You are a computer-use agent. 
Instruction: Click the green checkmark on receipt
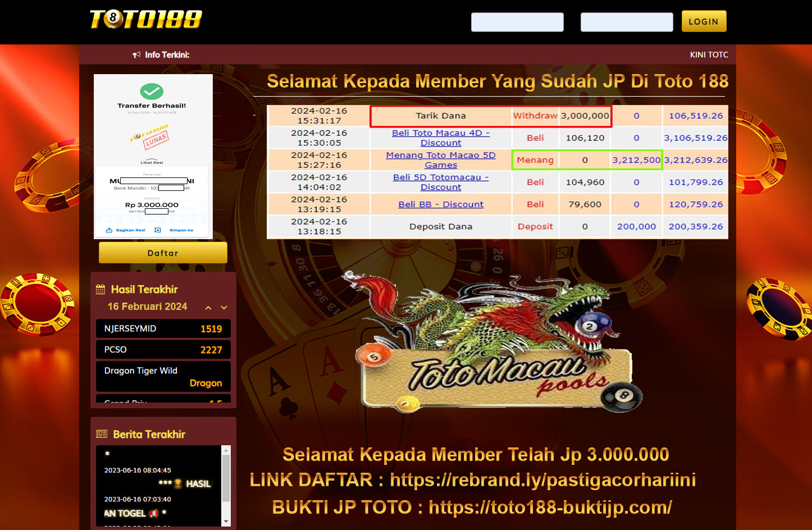coord(152,91)
